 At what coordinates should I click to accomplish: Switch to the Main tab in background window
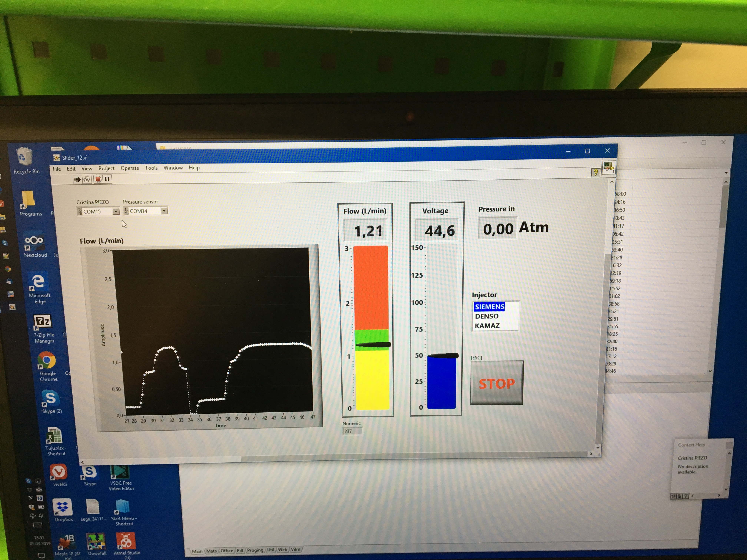click(197, 551)
